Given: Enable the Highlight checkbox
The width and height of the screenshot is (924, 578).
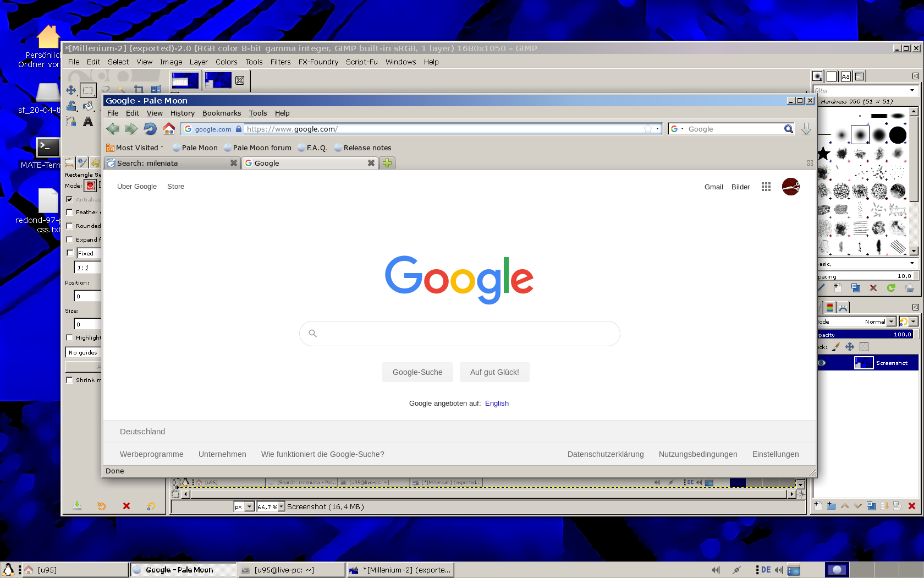Looking at the screenshot, I should tap(69, 337).
